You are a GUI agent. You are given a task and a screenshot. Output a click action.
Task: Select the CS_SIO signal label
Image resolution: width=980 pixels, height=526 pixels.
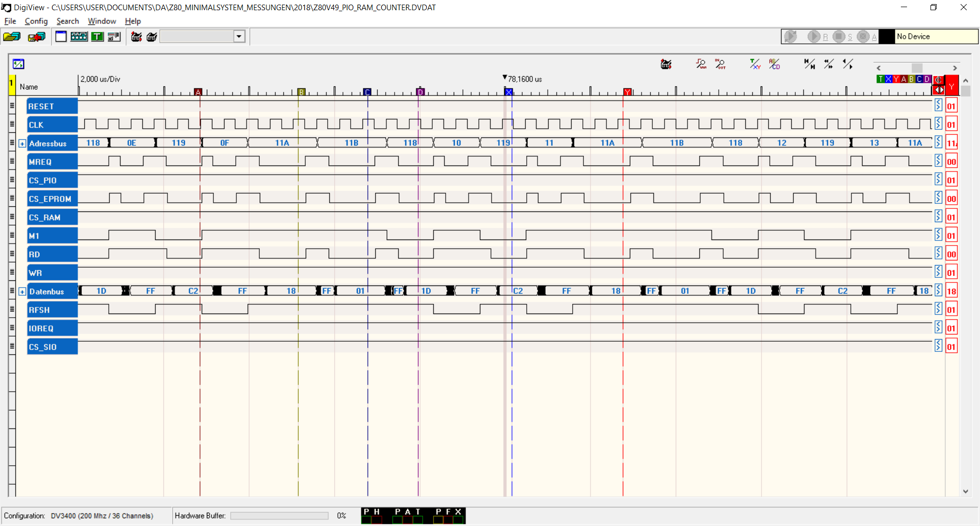click(52, 347)
